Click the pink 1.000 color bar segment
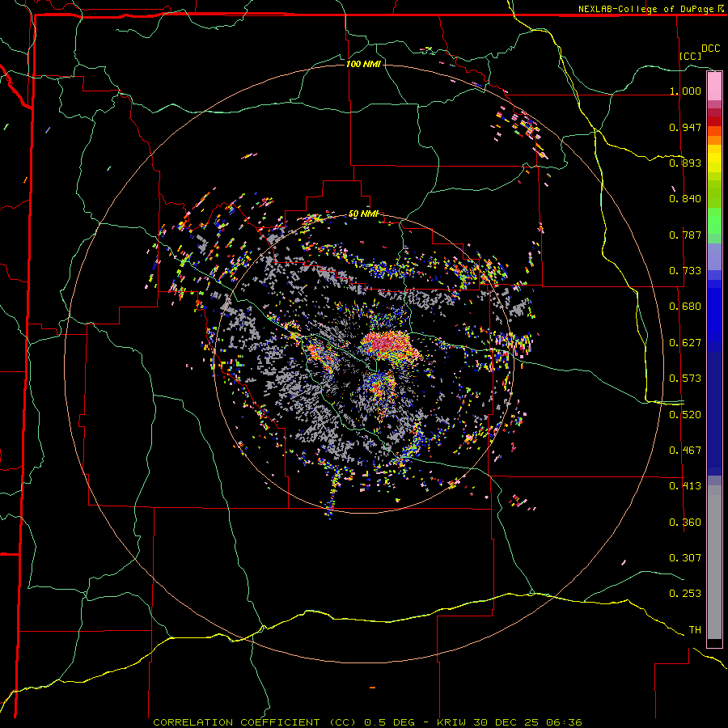The image size is (728, 728). 714,87
